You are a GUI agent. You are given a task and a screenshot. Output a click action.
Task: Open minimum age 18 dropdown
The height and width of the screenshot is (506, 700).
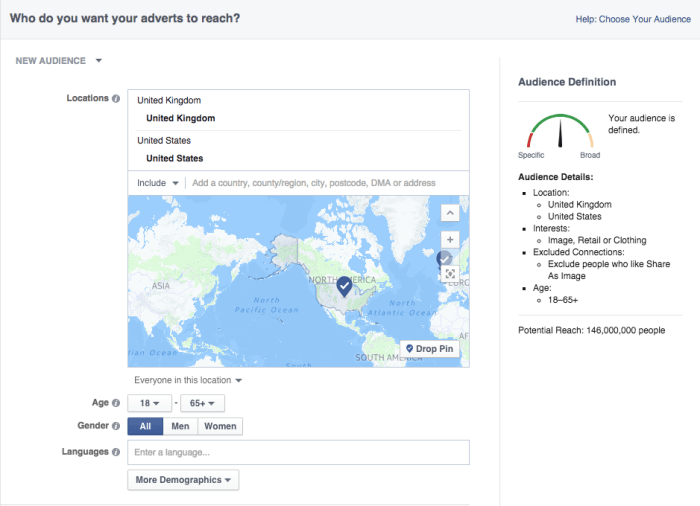pos(150,403)
